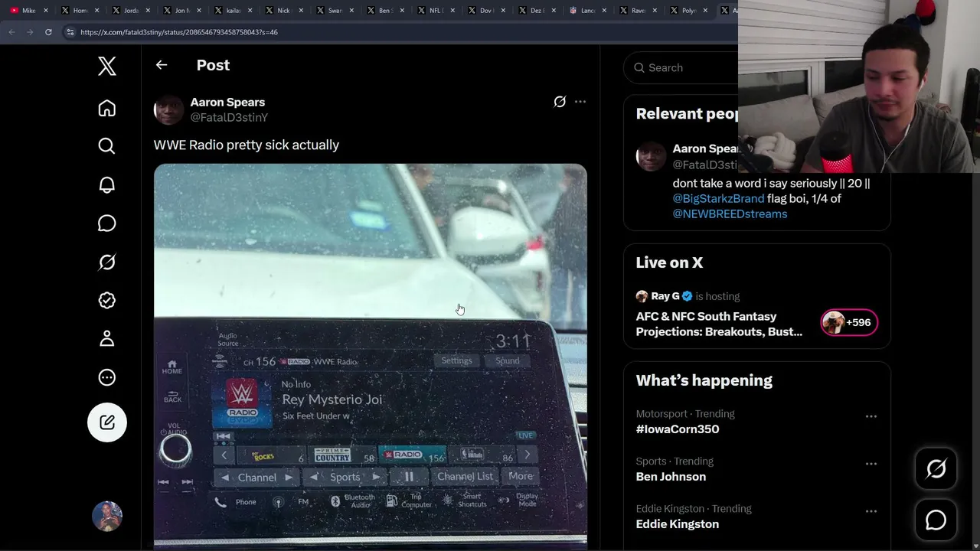Switch to the Jordan browser tab

click(131, 11)
